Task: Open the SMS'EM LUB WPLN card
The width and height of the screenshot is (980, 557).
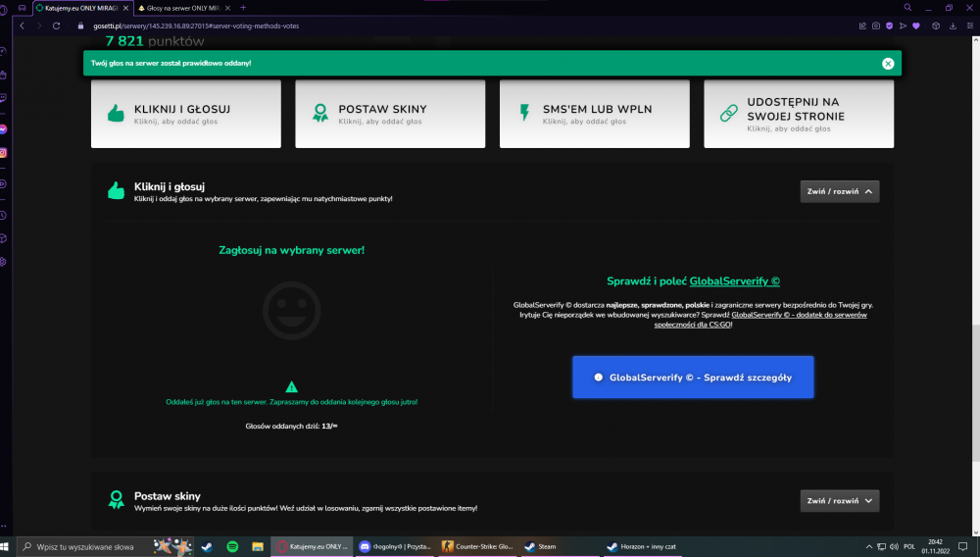Action: pos(595,114)
